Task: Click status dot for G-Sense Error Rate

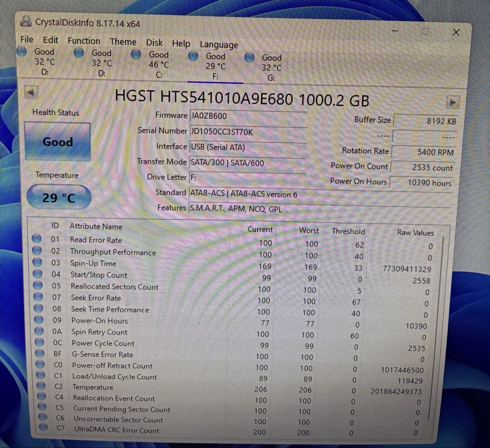Action: coord(39,353)
